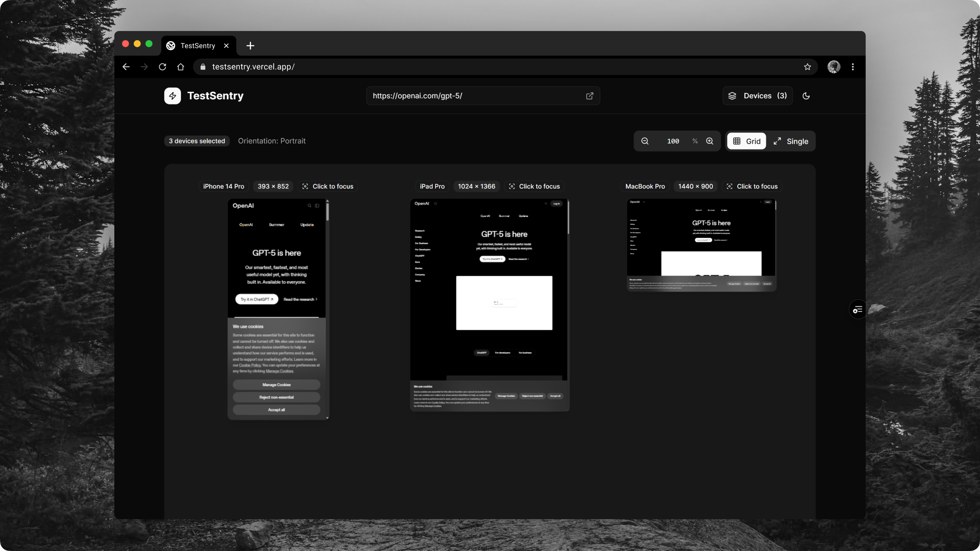This screenshot has height=551, width=980.
Task: Open the browser's three-dot menu
Action: pyautogui.click(x=853, y=67)
